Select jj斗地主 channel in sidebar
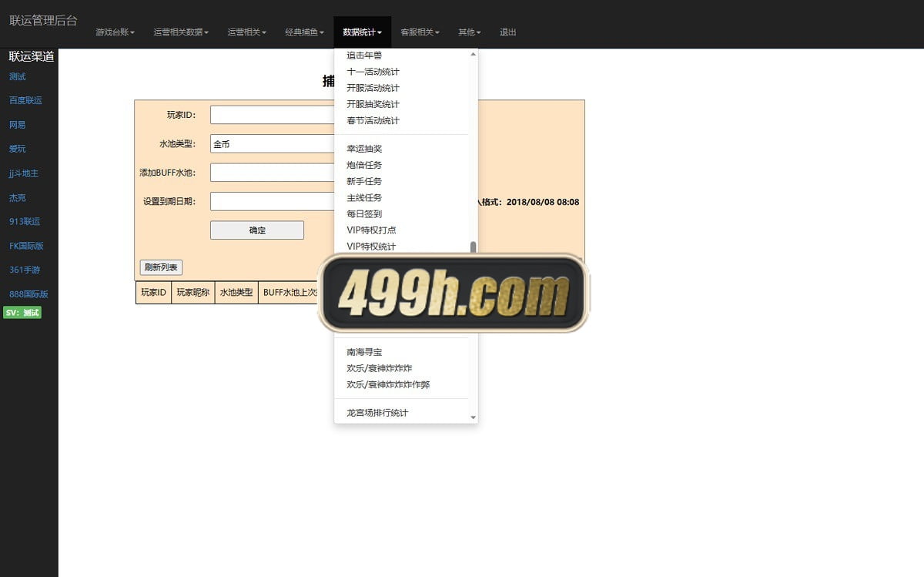Screen dimensions: 924x577 coord(24,173)
